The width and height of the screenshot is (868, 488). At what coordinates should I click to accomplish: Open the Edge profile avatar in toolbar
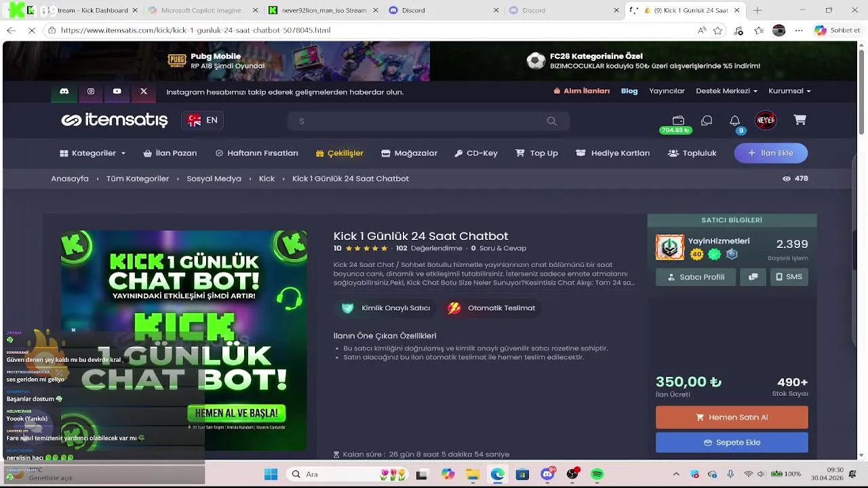(x=778, y=30)
